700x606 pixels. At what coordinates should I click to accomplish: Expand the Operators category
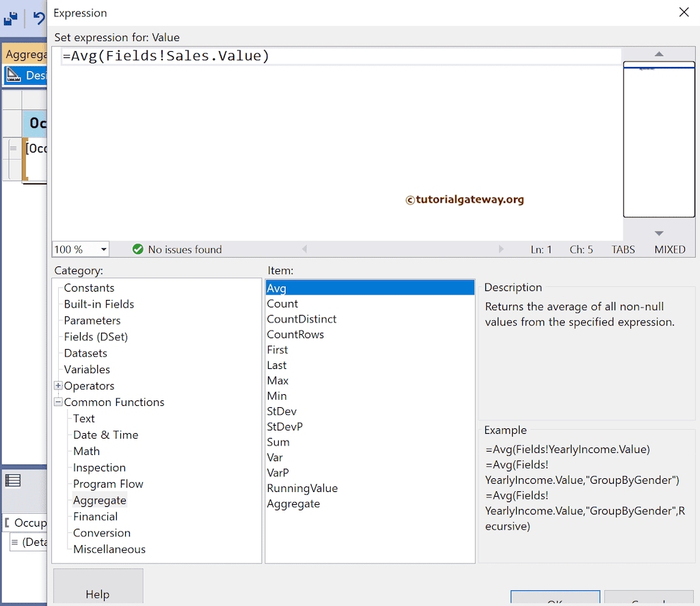[x=58, y=385]
